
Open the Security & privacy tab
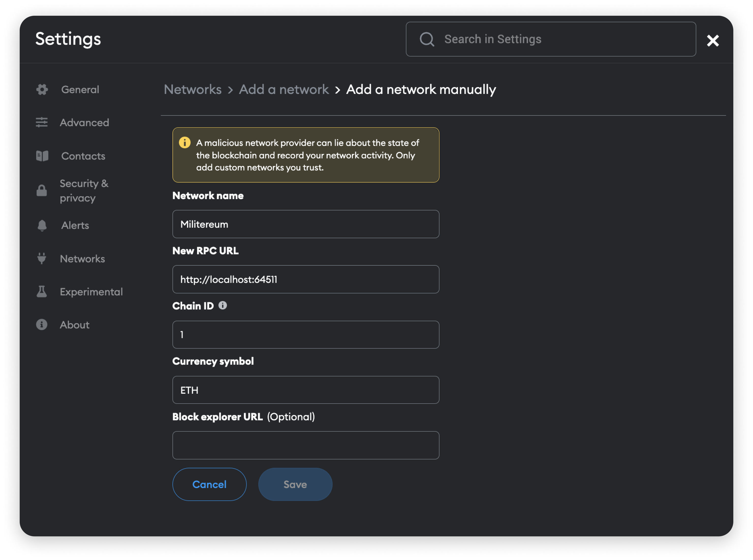(84, 191)
